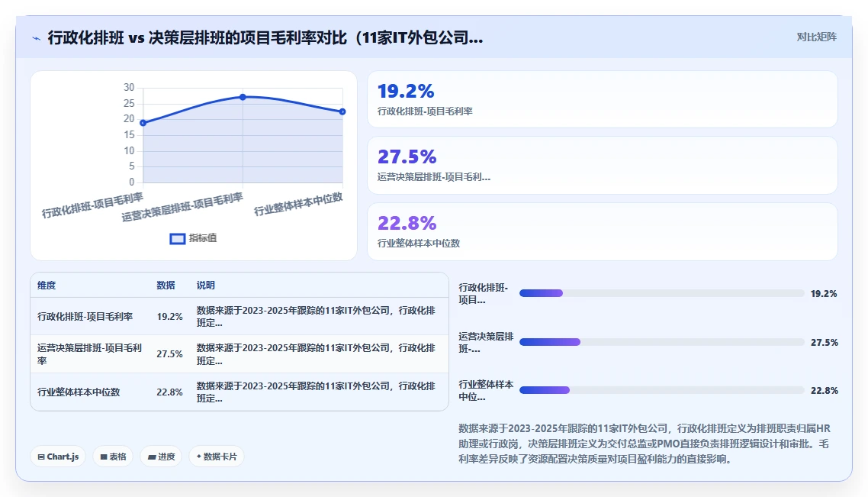
Task: Click the 运营决策层排班-项目毛利率 table row name
Action: point(90,354)
